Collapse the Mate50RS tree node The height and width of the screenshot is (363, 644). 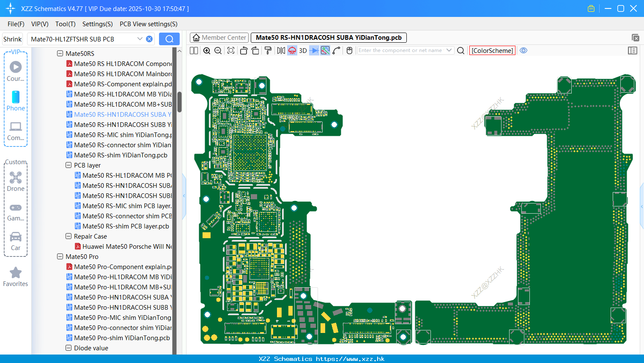point(60,54)
